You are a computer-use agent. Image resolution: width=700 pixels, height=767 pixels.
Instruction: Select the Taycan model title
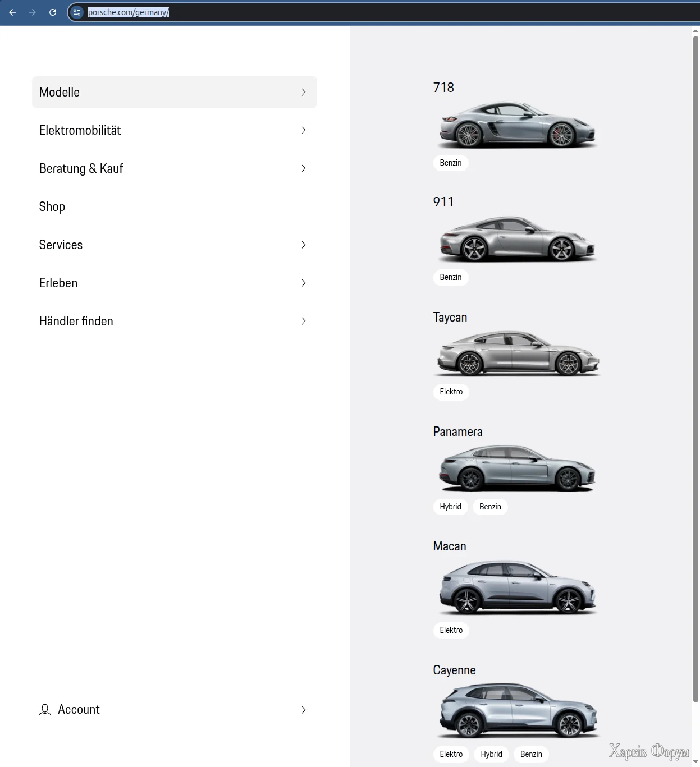(450, 317)
